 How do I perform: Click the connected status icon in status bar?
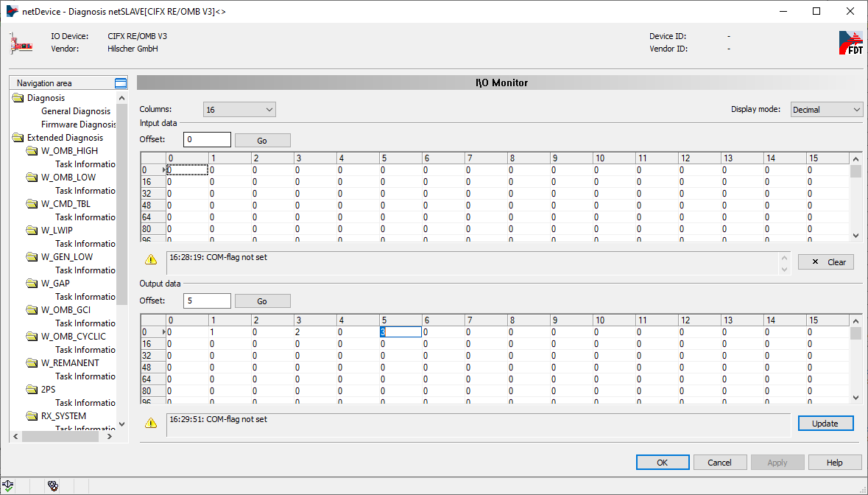[x=8, y=485]
